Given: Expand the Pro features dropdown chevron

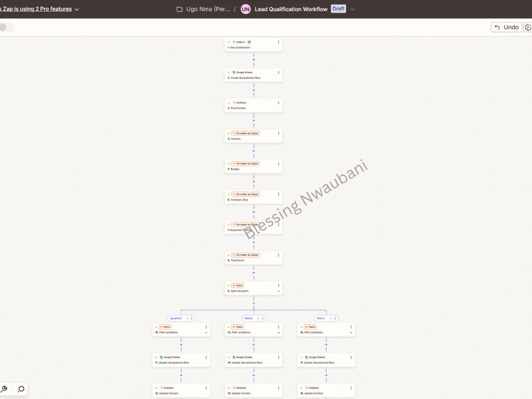Looking at the screenshot, I should [x=77, y=10].
